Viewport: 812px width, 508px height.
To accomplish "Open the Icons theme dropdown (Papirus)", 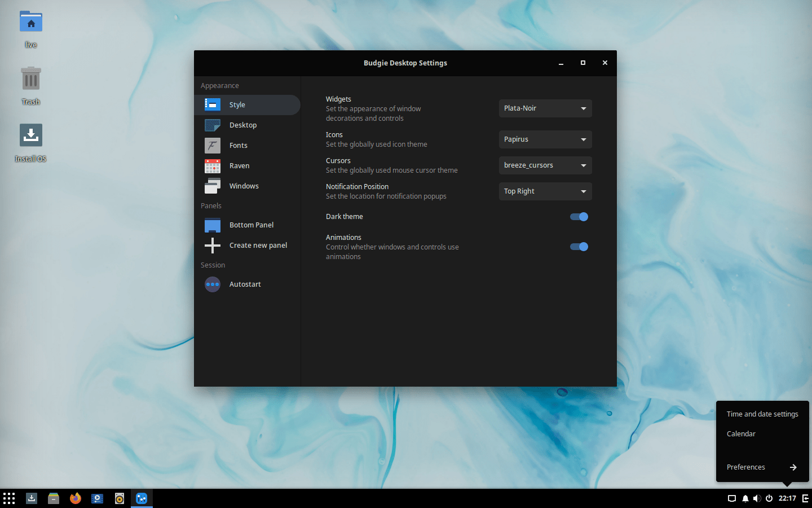I will coord(545,139).
